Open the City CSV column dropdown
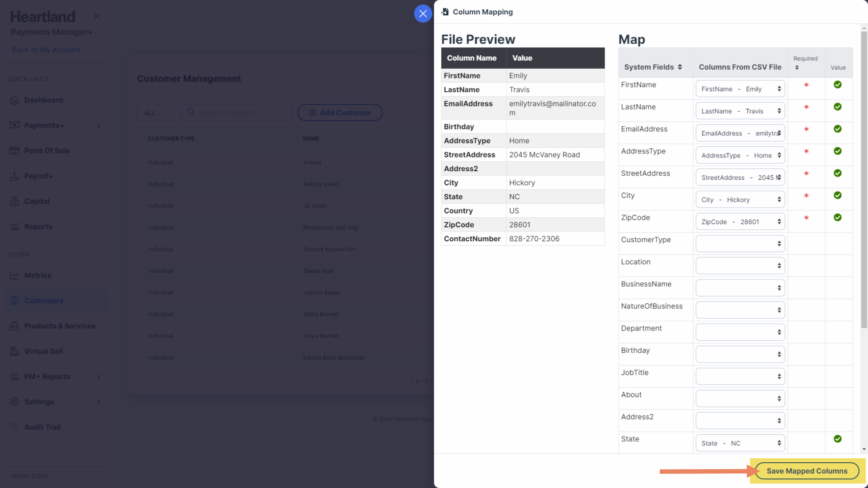This screenshot has height=488, width=868. click(740, 200)
